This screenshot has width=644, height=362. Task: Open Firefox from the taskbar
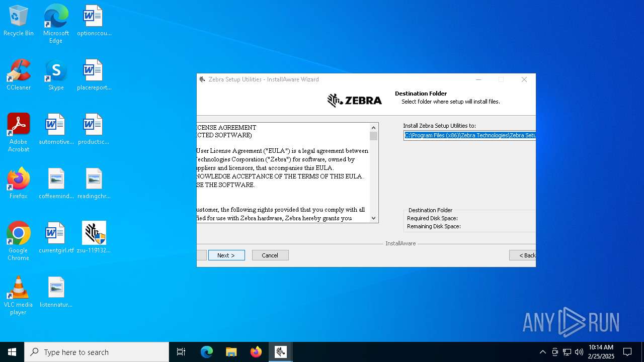[x=256, y=352]
